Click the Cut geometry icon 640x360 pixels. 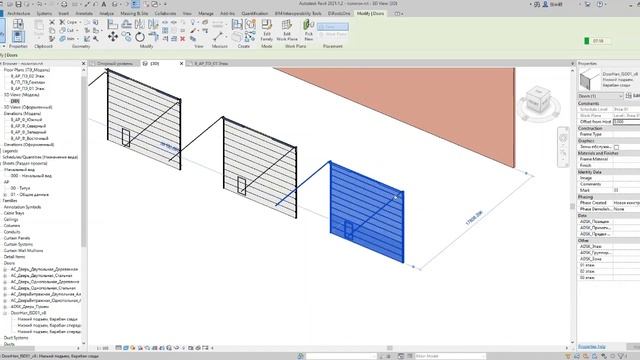(x=62, y=30)
